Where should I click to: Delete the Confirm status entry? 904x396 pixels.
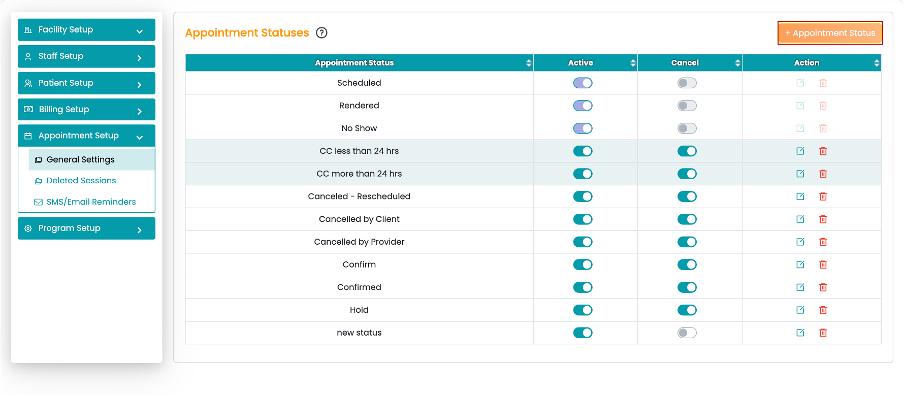(823, 265)
